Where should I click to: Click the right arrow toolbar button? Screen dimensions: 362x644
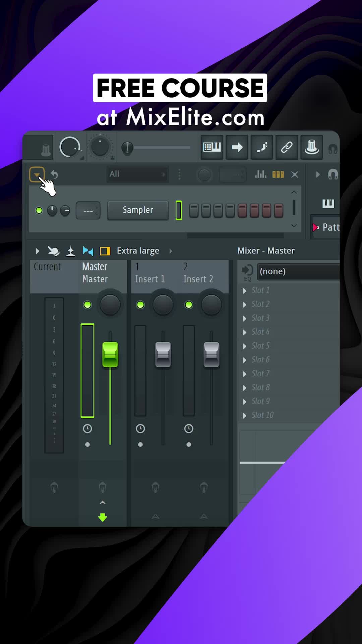(237, 147)
